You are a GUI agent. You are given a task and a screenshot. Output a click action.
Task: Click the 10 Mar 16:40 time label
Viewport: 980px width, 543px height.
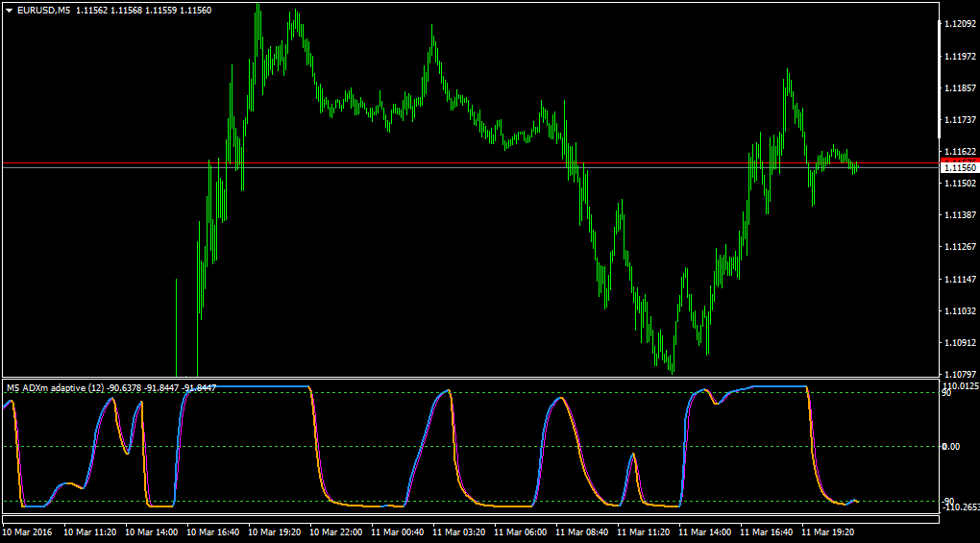[212, 532]
